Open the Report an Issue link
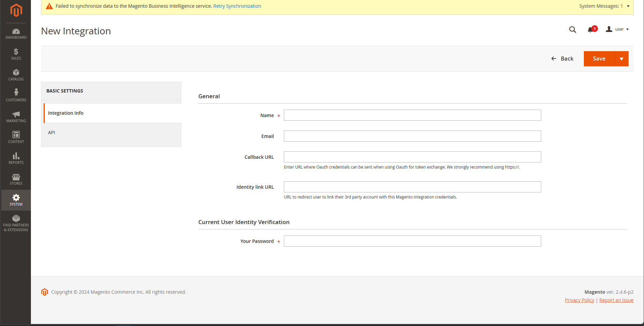The image size is (644, 326). [616, 300]
